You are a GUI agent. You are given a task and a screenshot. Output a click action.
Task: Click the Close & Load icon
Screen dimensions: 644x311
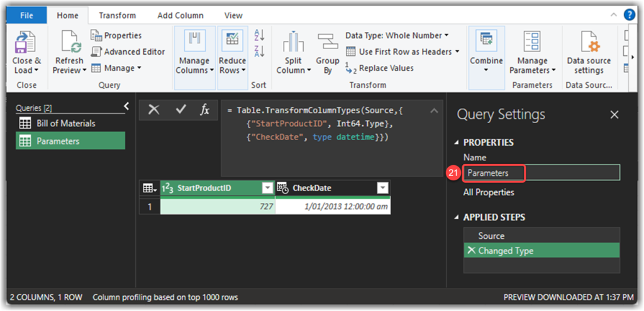[x=25, y=42]
